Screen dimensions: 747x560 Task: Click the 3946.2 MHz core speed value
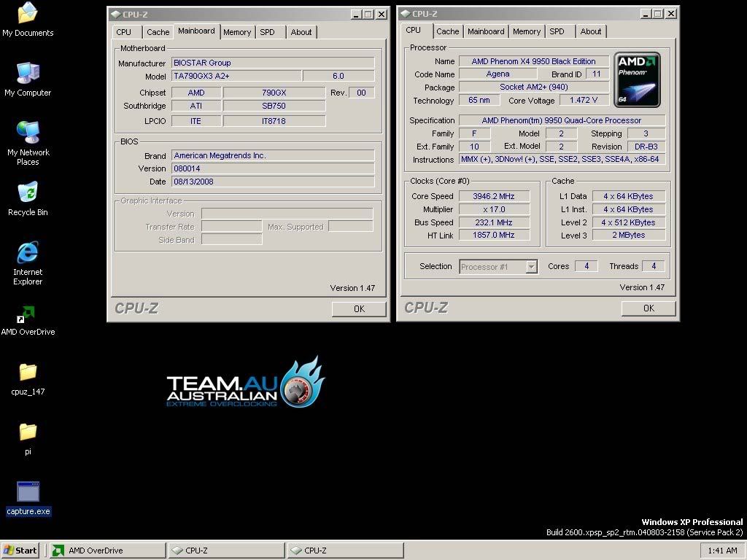click(494, 196)
